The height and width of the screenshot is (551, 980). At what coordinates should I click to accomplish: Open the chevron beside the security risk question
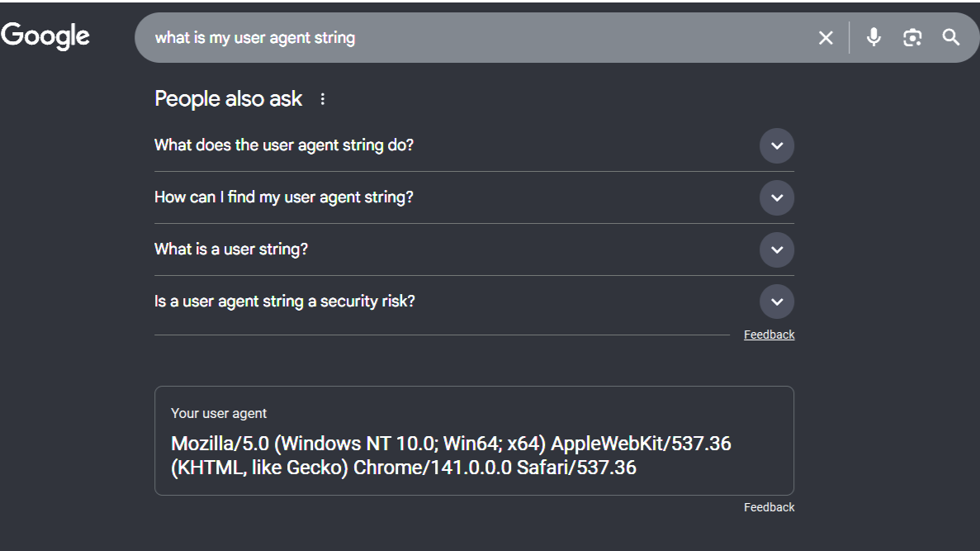pyautogui.click(x=776, y=301)
